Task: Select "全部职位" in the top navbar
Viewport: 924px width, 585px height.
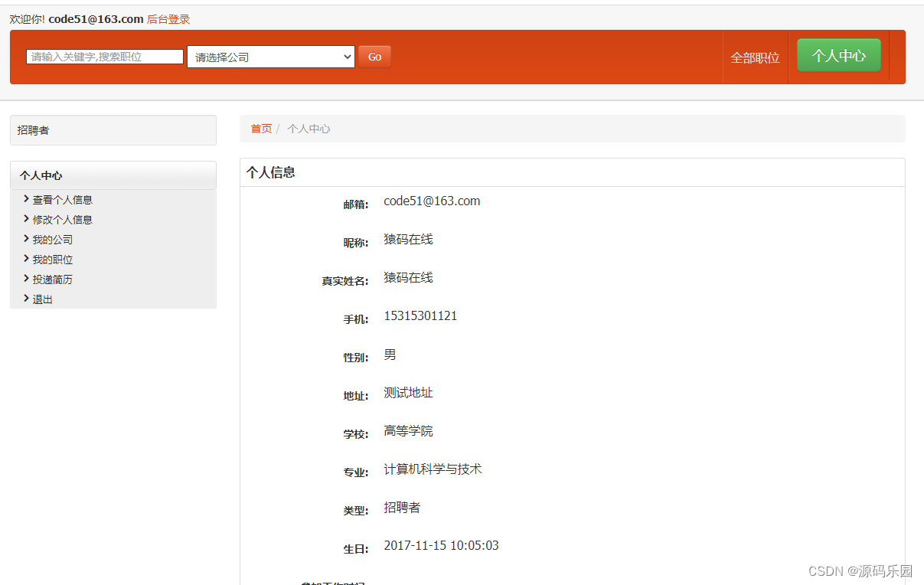Action: 755,57
